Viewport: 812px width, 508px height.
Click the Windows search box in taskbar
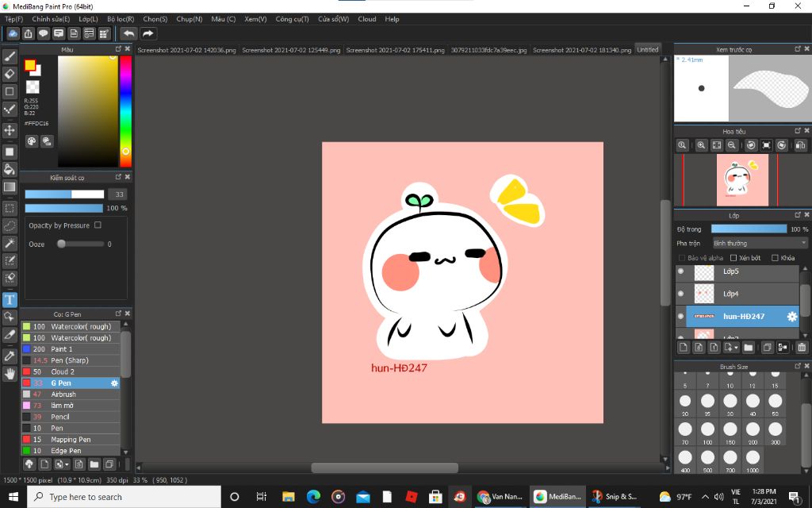pyautogui.click(x=124, y=497)
